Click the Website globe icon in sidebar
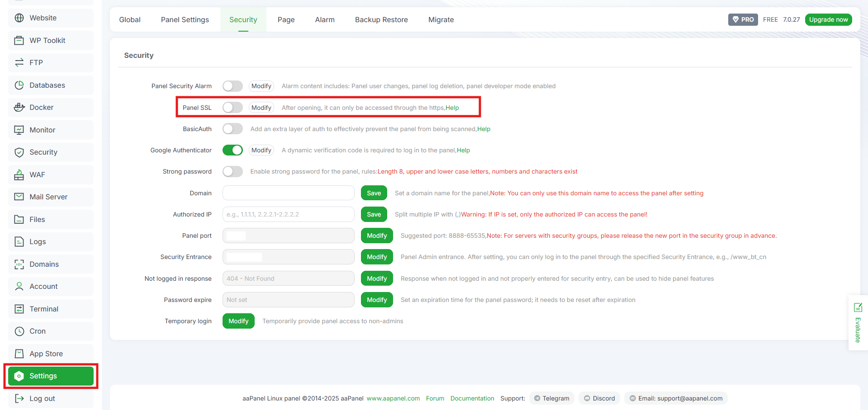 pyautogui.click(x=19, y=18)
